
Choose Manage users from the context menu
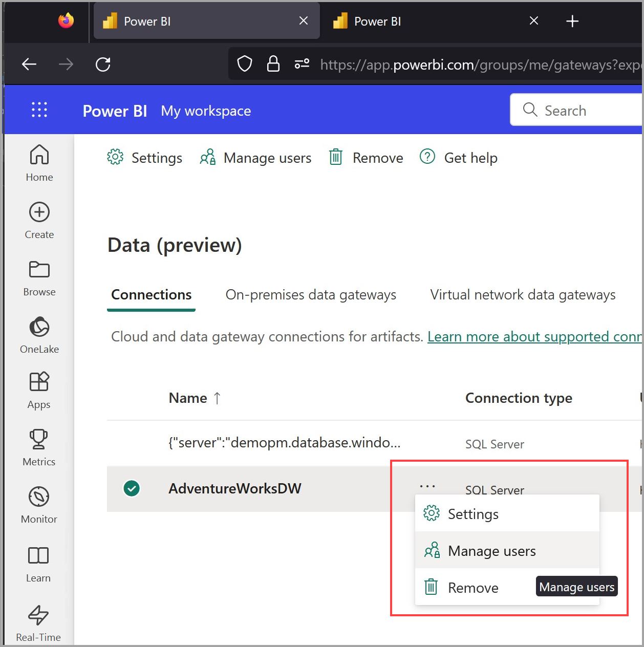[507, 550]
